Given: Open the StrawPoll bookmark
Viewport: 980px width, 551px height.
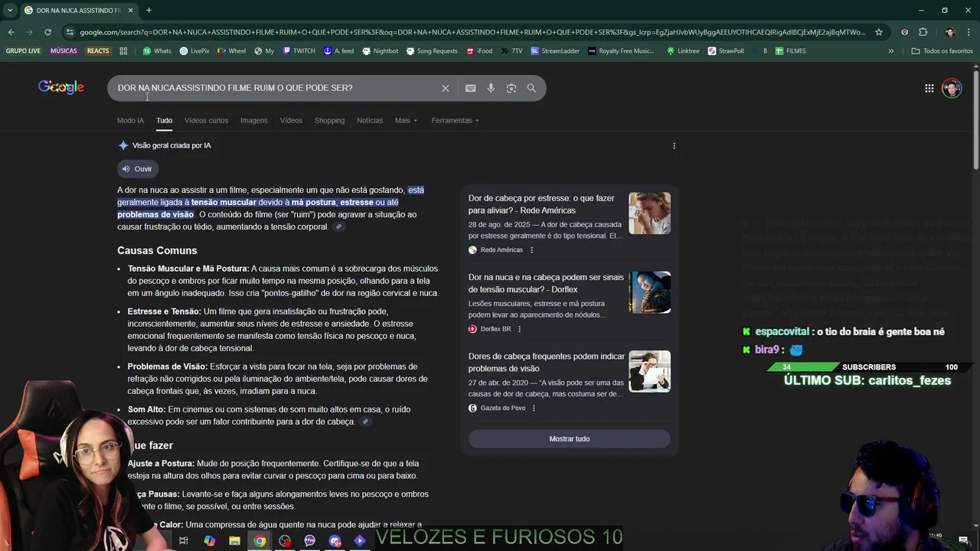Looking at the screenshot, I should tap(726, 51).
